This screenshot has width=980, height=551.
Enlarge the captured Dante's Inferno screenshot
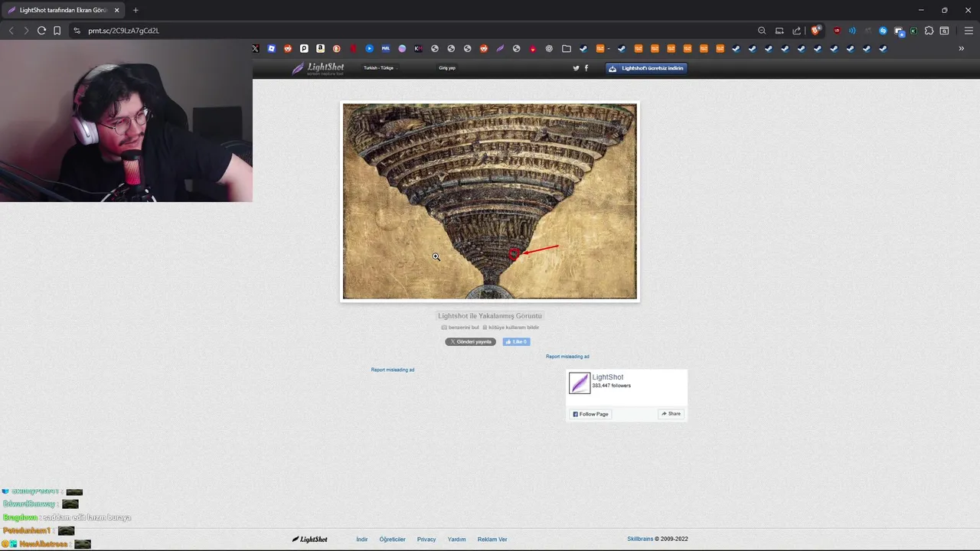click(x=489, y=201)
